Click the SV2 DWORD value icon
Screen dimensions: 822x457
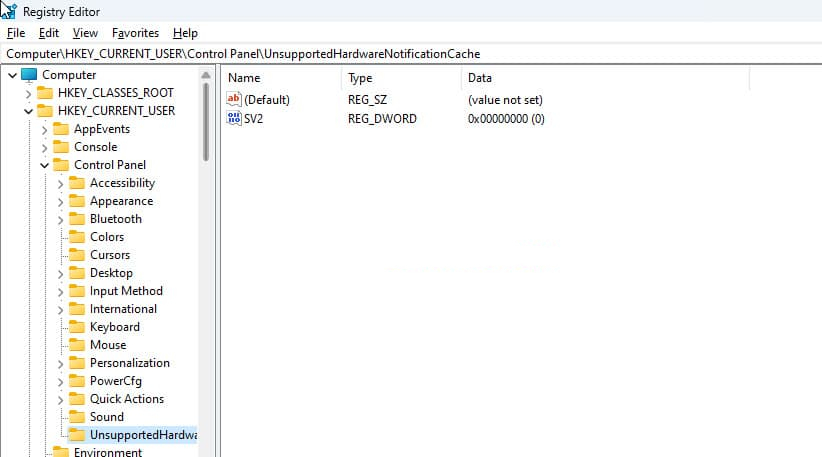pos(235,119)
